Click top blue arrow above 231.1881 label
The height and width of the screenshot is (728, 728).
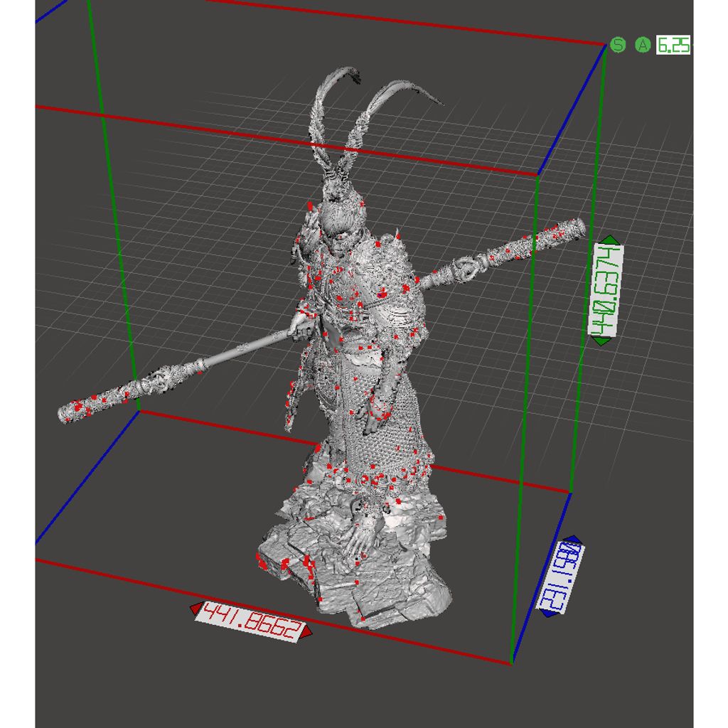tap(572, 540)
